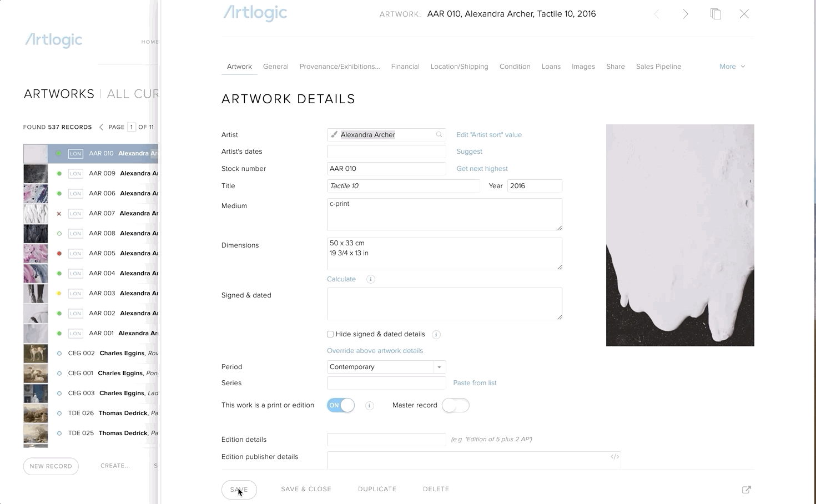Image resolution: width=816 pixels, height=504 pixels.
Task: Click the Duplicate button
Action: point(377,489)
